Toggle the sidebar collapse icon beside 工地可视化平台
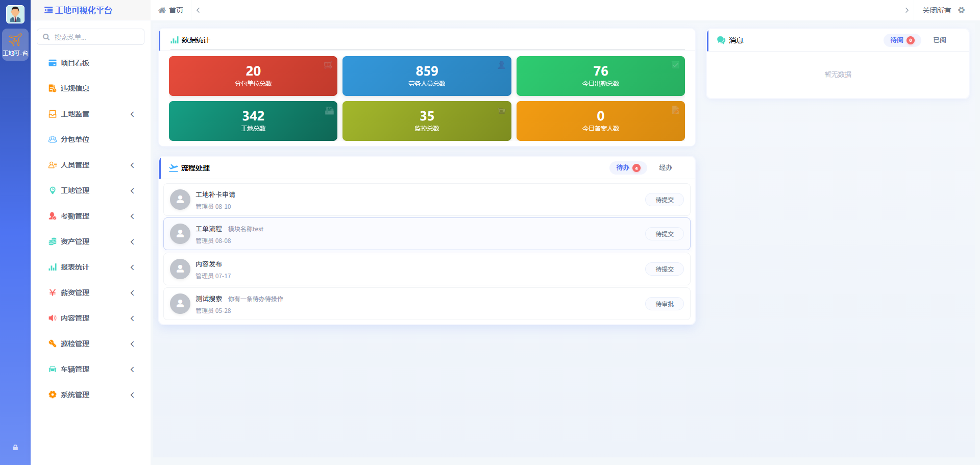Screen dimensions: 980x465 (x=48, y=10)
